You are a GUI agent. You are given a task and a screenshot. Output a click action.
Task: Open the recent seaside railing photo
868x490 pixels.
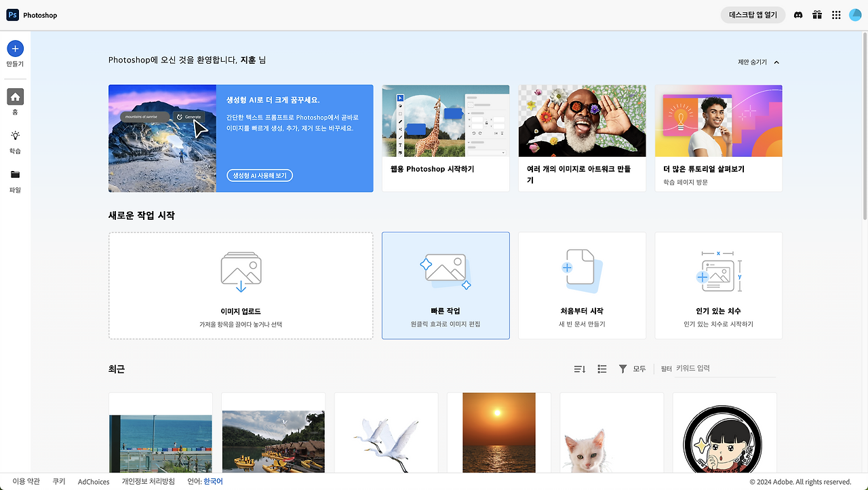click(161, 443)
